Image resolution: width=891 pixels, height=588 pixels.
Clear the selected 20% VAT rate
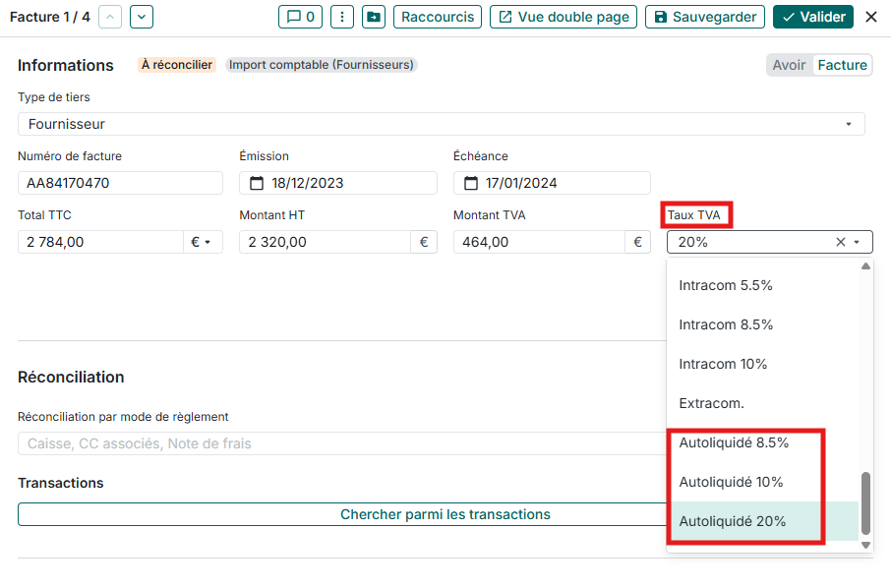click(x=840, y=242)
